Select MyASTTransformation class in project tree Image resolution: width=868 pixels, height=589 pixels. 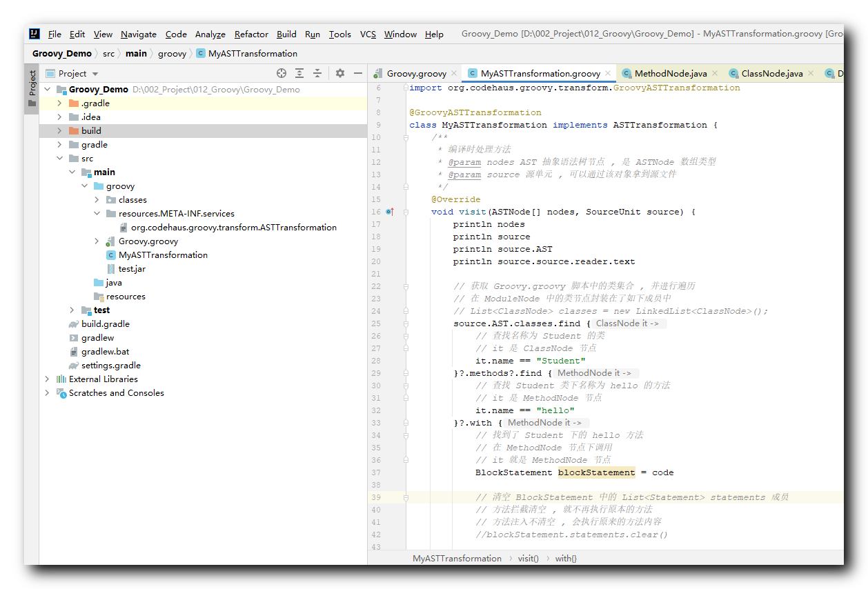point(163,254)
